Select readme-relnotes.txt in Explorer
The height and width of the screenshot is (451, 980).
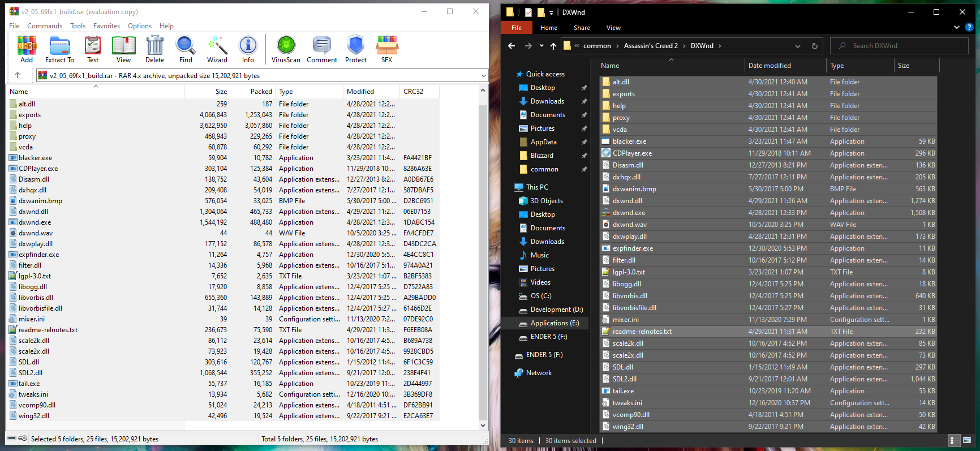[768, 332]
